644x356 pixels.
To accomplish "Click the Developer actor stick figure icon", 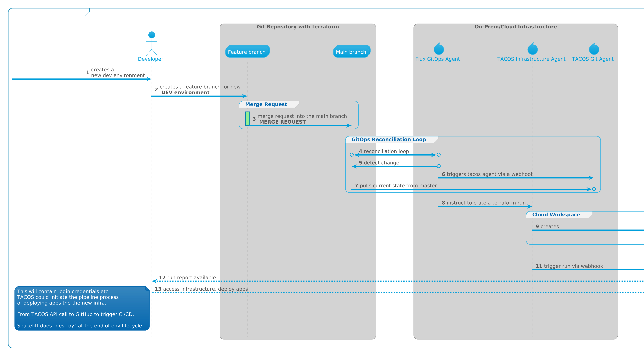I will [152, 43].
